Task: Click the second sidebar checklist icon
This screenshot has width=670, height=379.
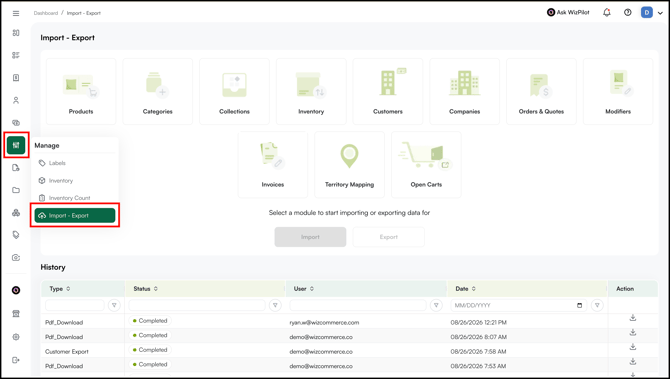Action: pyautogui.click(x=16, y=55)
